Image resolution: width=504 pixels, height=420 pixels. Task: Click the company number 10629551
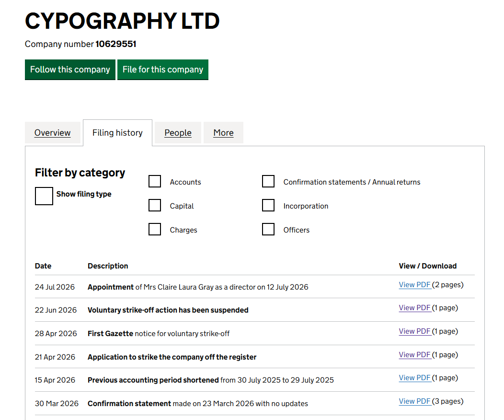[116, 44]
